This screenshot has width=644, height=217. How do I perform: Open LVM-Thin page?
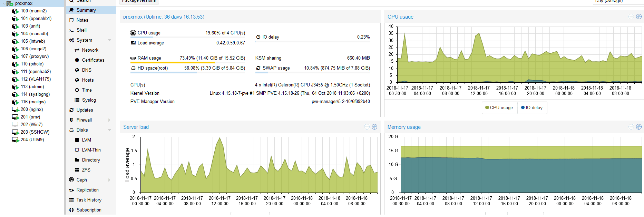click(91, 150)
